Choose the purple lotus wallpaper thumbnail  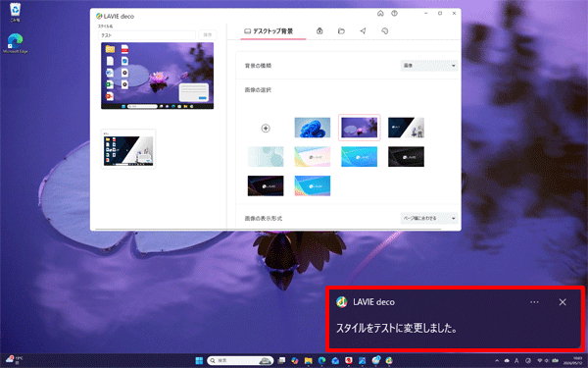(x=360, y=128)
